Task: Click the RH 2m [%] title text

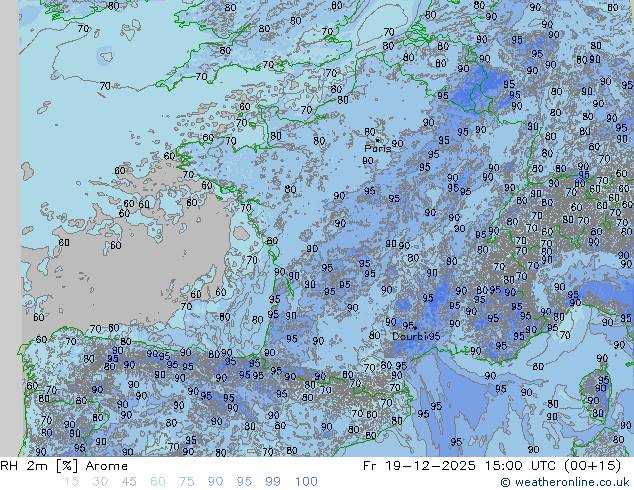Action: (x=39, y=466)
